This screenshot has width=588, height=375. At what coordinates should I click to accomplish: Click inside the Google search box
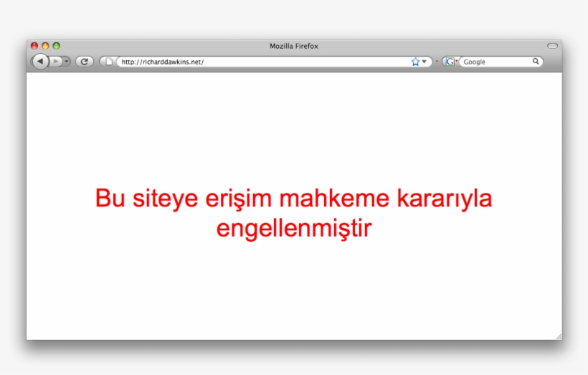coord(495,62)
